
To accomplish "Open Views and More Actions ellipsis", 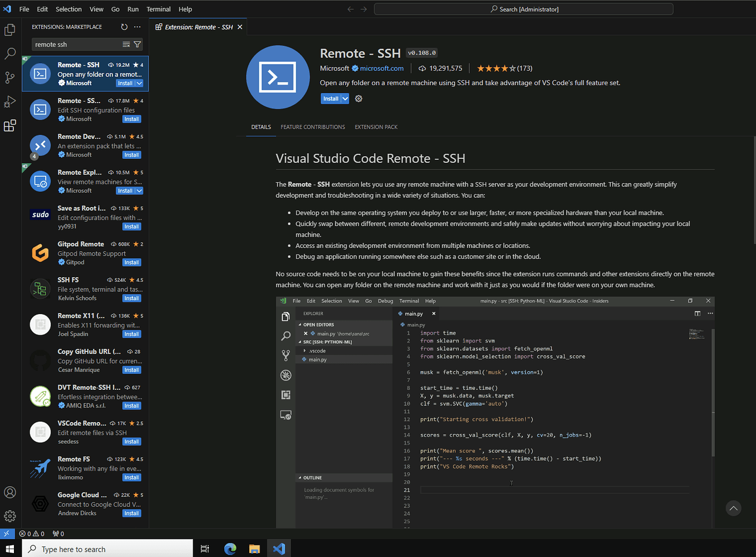I will click(x=138, y=27).
